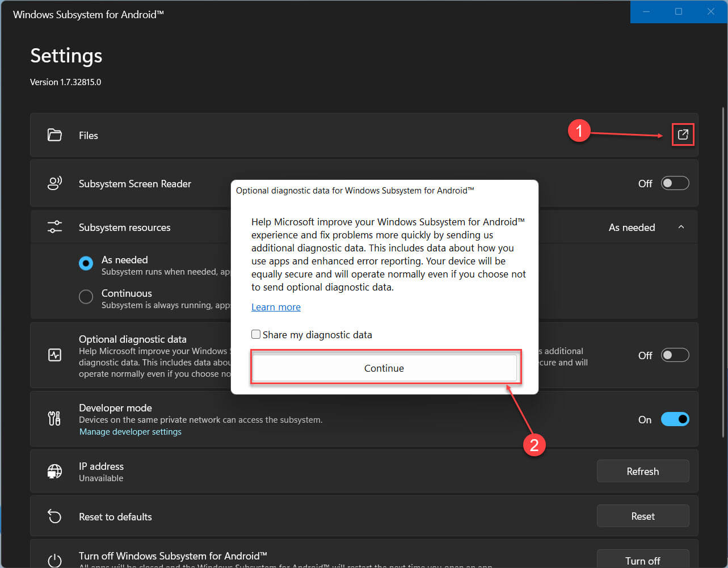The image size is (728, 568).
Task: Toggle the Subsystem Screen Reader switch
Action: 675,183
